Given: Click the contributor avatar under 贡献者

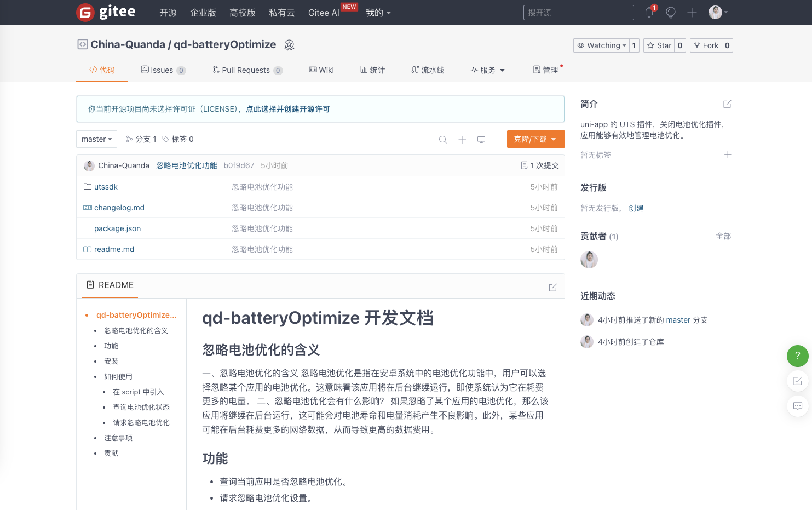Looking at the screenshot, I should click(589, 260).
